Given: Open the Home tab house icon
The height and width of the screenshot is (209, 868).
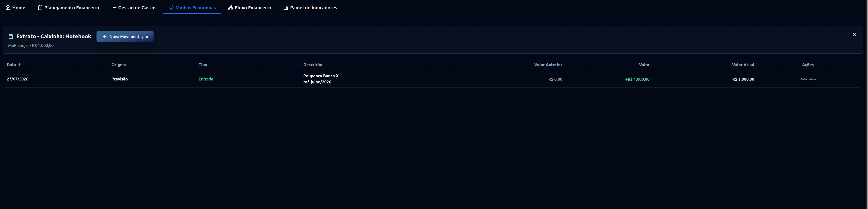Looking at the screenshot, I should pos(8,7).
